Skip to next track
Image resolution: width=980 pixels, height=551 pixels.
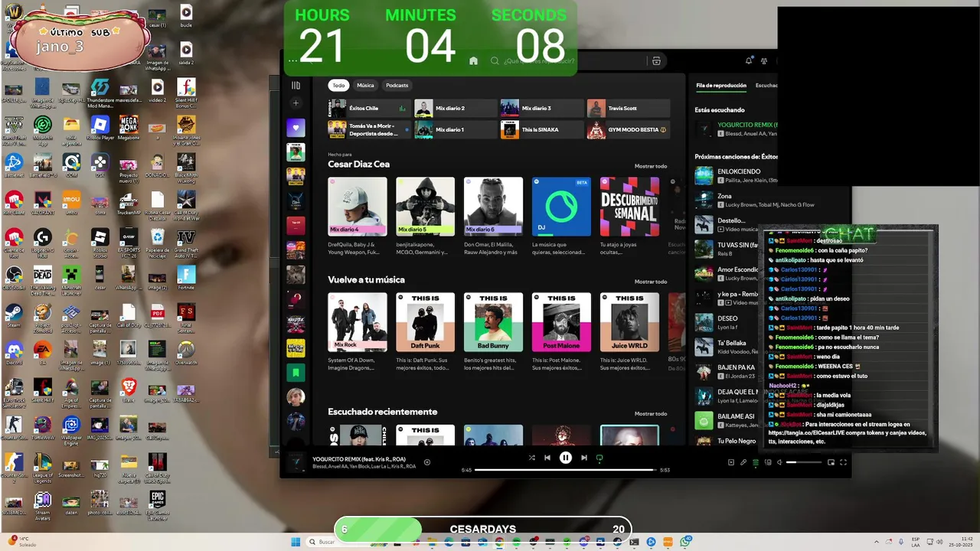583,458
